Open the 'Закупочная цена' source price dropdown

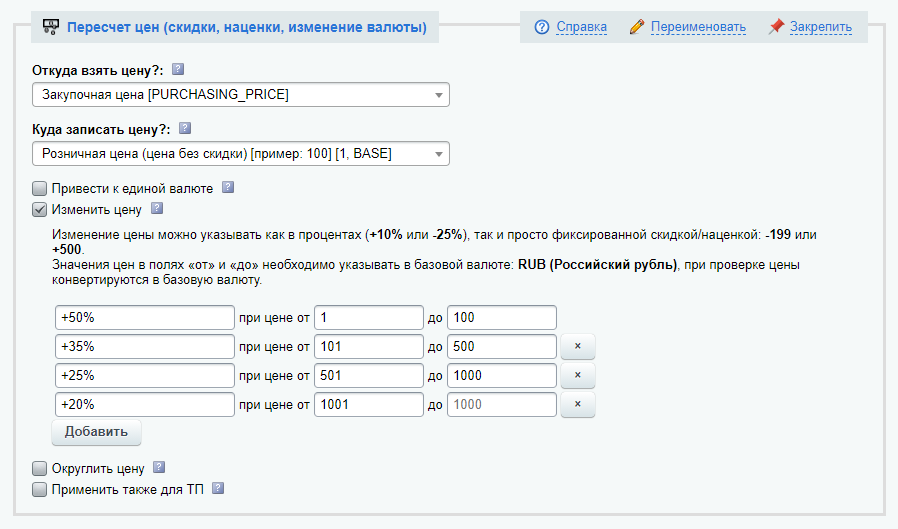(x=240, y=95)
